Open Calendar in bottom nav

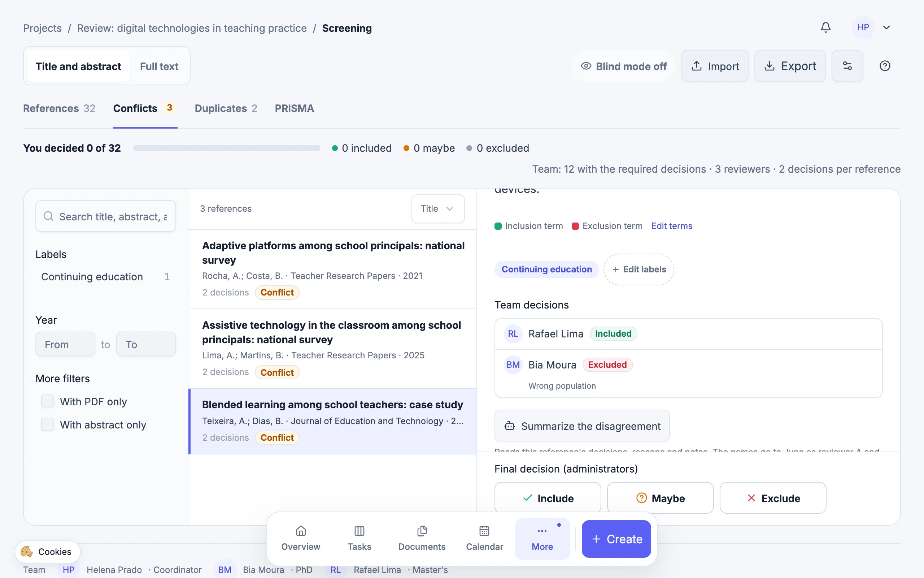point(484,539)
